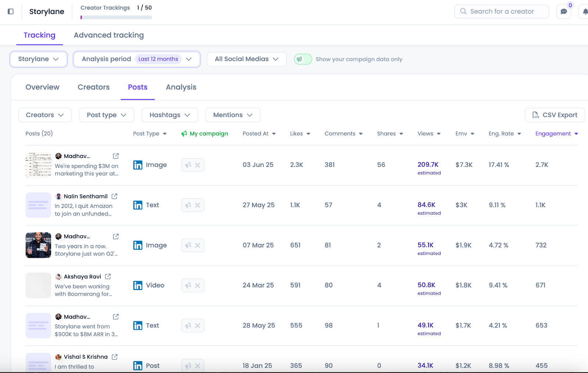
Task: Click the LinkedIn icon on the 03 Jun 25 row
Action: coord(138,165)
